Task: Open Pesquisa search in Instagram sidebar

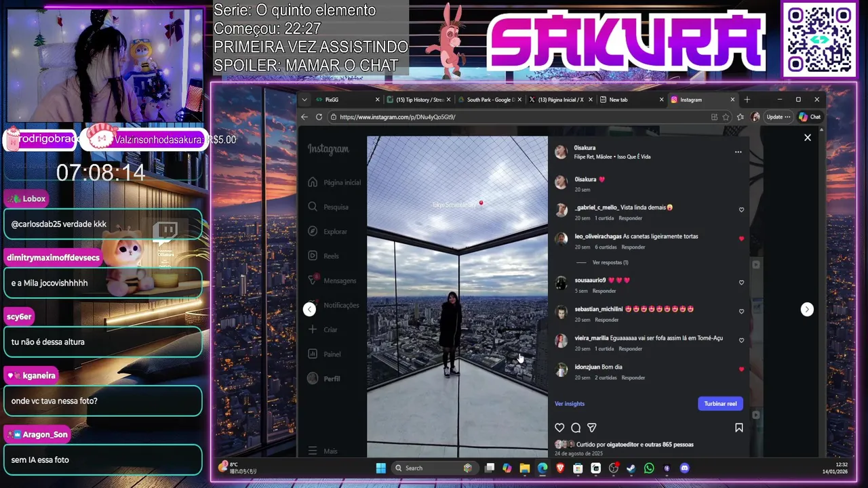Action: [x=328, y=207]
